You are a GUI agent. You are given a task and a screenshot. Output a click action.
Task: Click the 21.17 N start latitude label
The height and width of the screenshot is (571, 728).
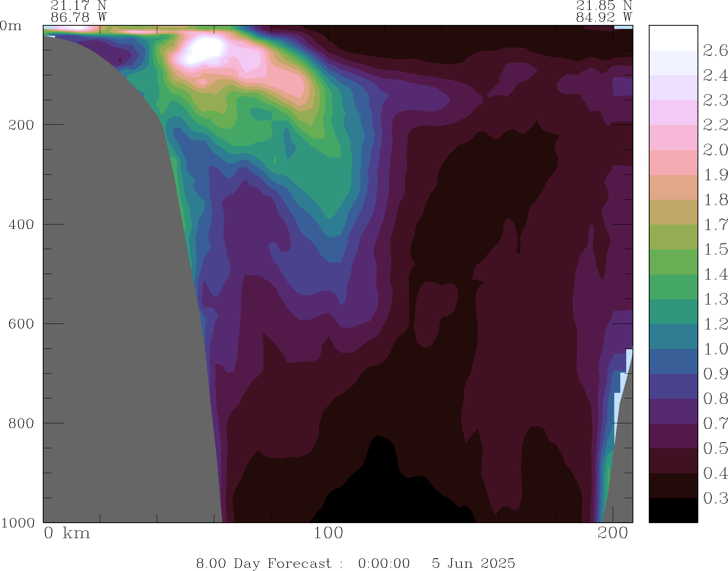pyautogui.click(x=78, y=6)
